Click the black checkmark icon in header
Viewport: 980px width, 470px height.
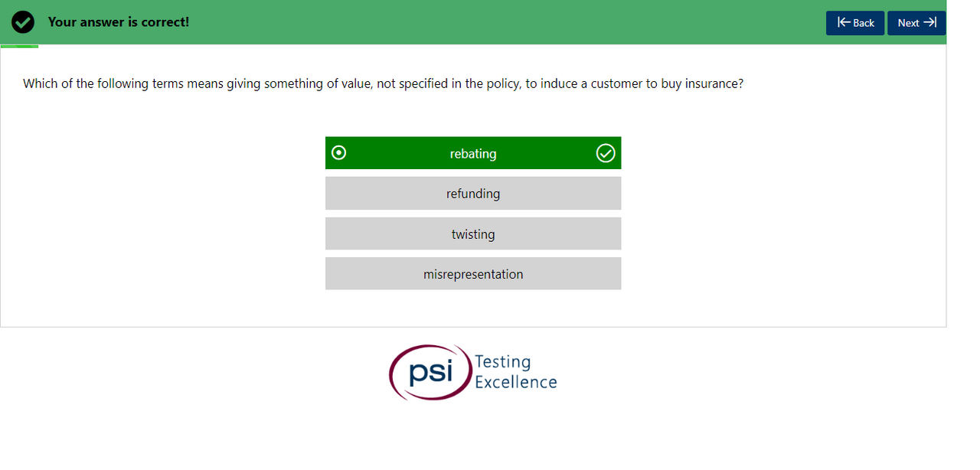pos(23,22)
